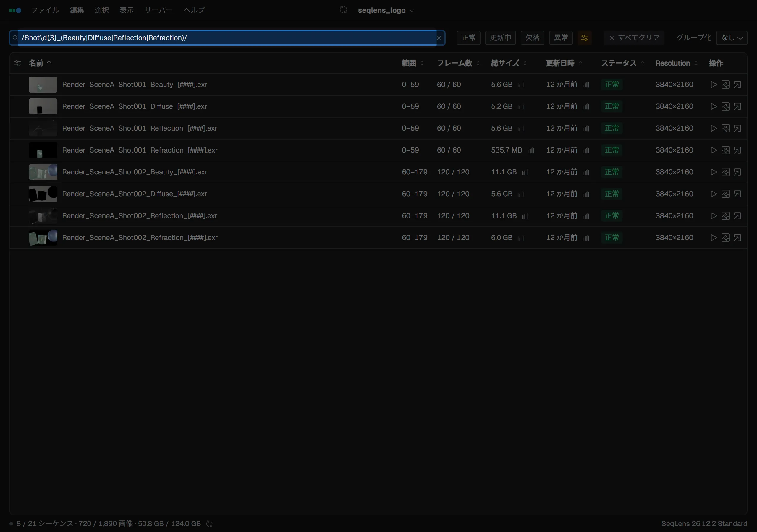Open the ファイル menu
The width and height of the screenshot is (757, 532).
(45, 10)
